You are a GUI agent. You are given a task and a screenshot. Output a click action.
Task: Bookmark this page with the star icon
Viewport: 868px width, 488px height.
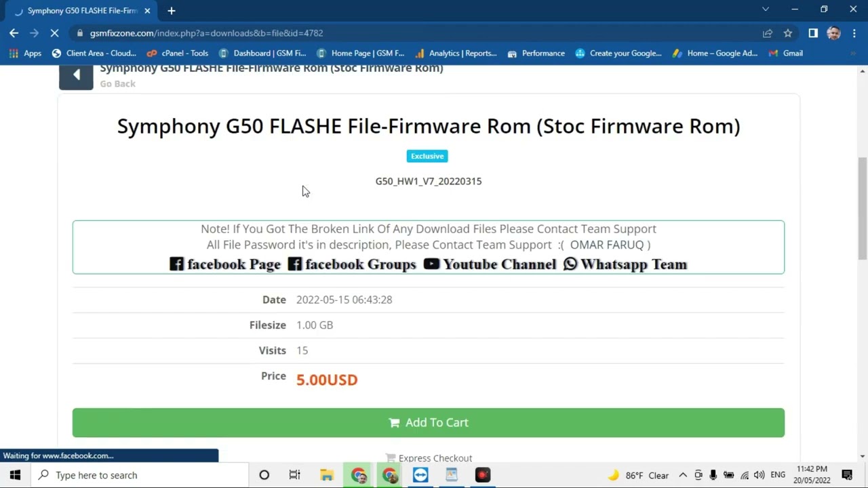click(x=788, y=33)
